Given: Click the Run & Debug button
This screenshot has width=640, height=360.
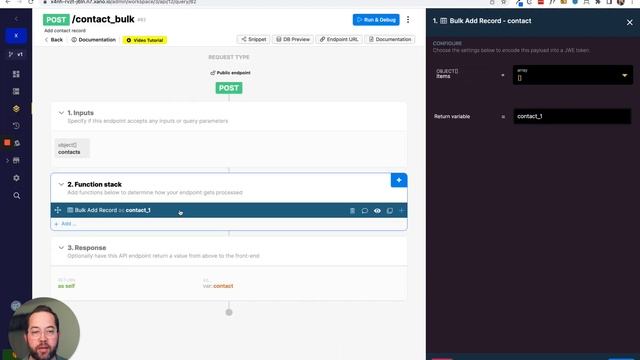Looking at the screenshot, I should [376, 20].
